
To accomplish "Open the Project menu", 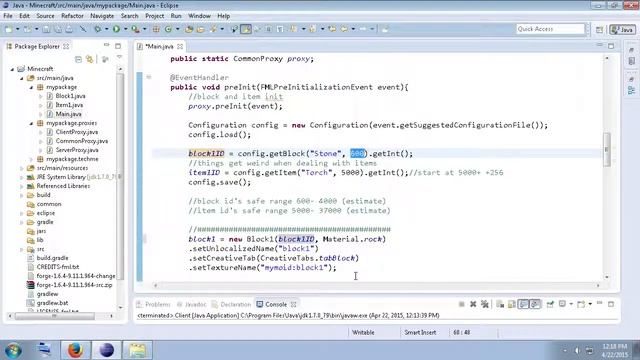I will 155,16.
